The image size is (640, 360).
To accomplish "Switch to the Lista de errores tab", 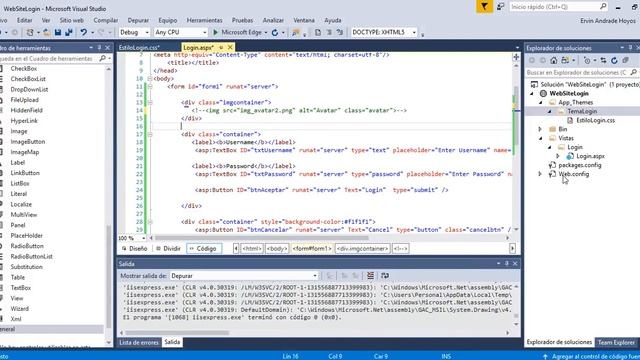I will pos(139,342).
